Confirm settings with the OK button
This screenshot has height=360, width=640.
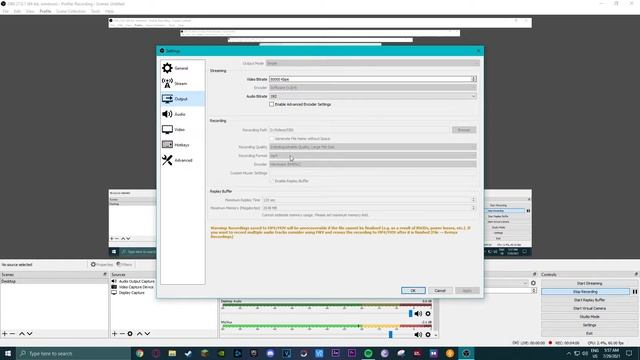[413, 291]
